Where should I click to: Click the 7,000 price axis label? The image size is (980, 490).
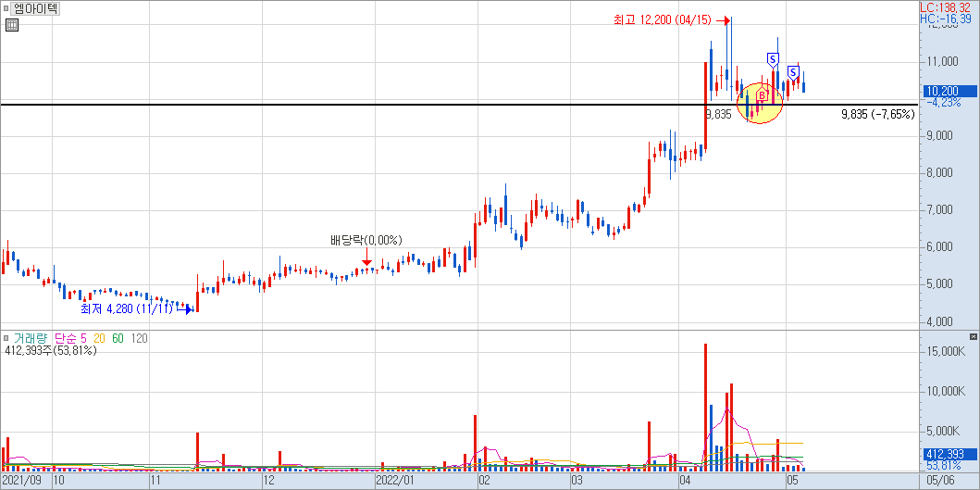[x=941, y=209]
